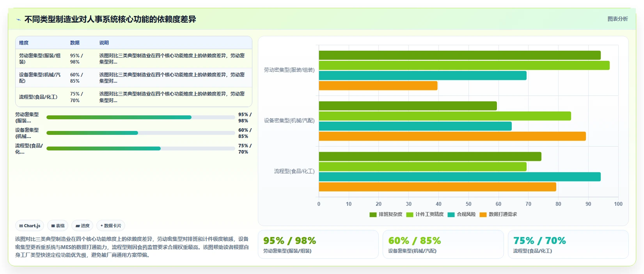Toggle 排班复杂度 legend swatch
The image size is (644, 274).
(373, 214)
